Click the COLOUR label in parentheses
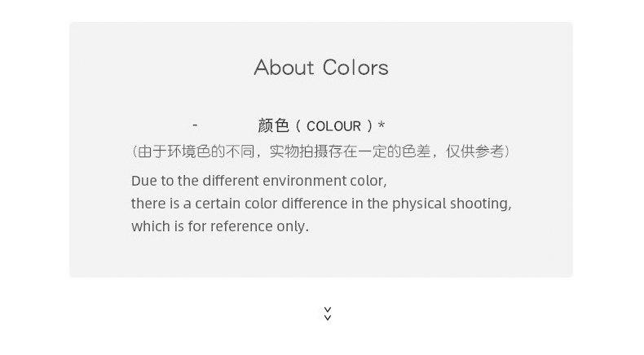Viewport: 644px width, 355px height. point(334,126)
